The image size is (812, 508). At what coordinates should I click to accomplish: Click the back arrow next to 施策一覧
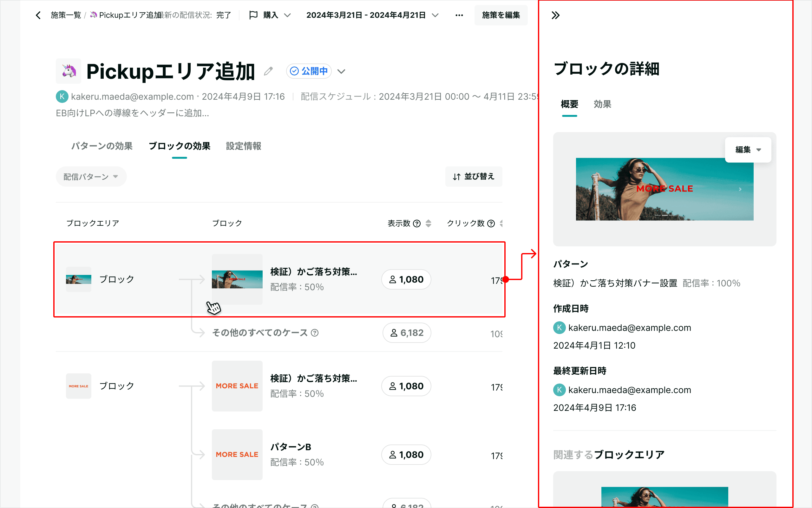[x=38, y=15]
